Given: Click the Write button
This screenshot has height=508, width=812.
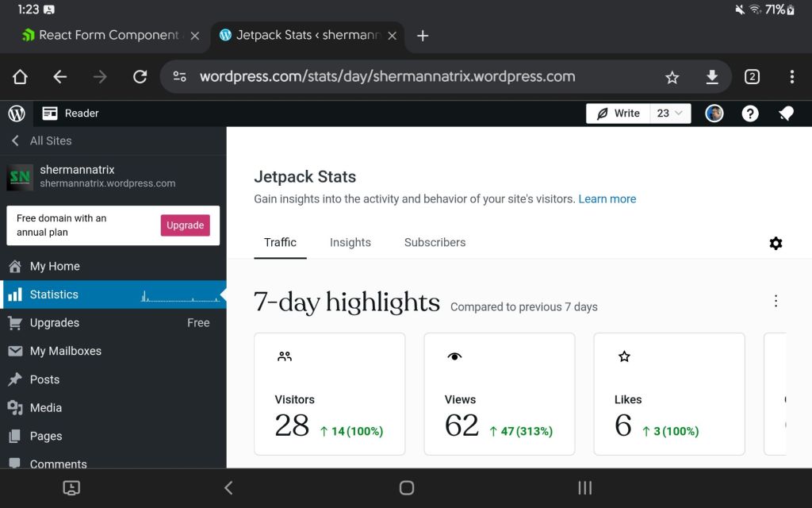Looking at the screenshot, I should coord(618,114).
